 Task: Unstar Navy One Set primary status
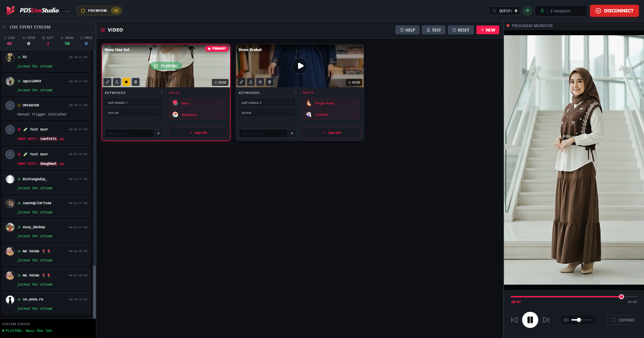[x=126, y=82]
